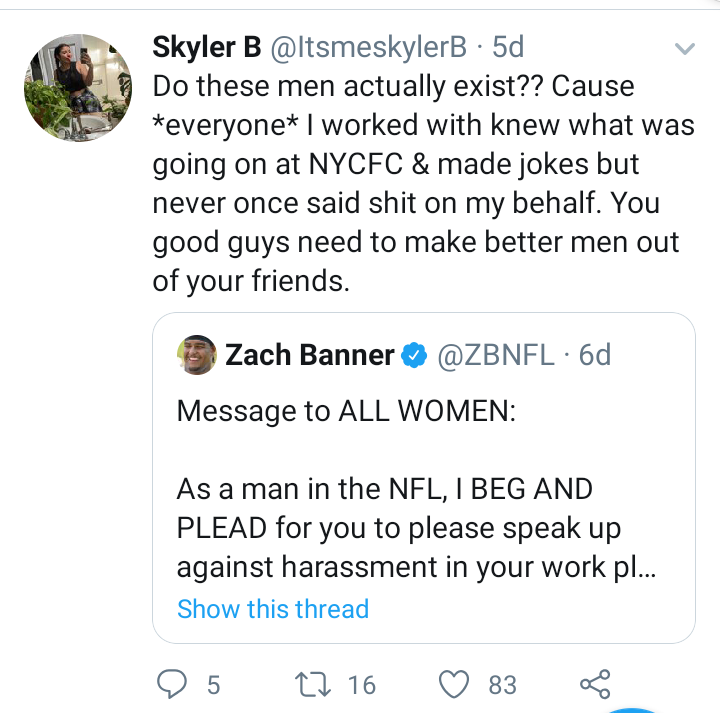Open the share icon options
The height and width of the screenshot is (713, 720).
tap(595, 684)
